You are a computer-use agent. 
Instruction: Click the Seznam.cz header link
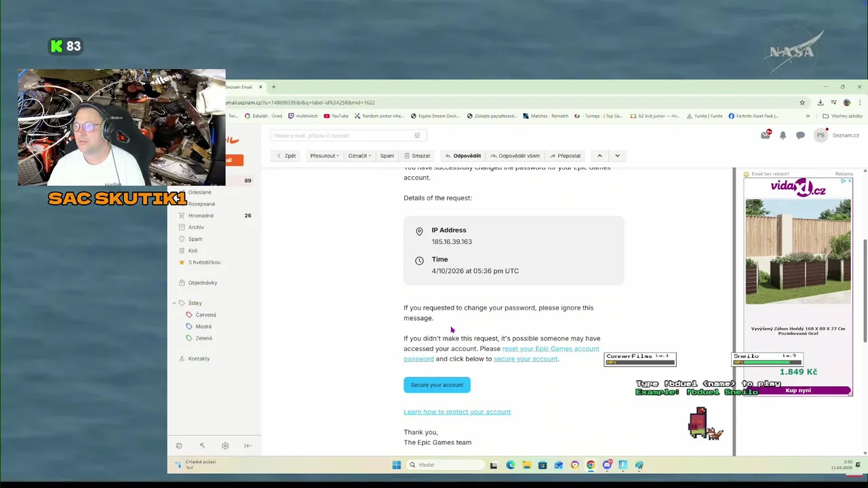846,136
